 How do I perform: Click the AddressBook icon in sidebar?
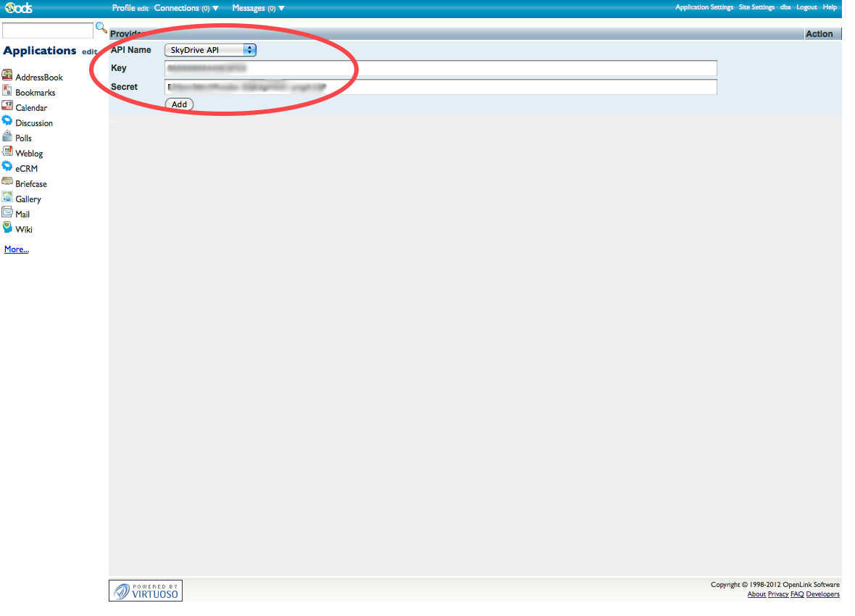[7, 75]
